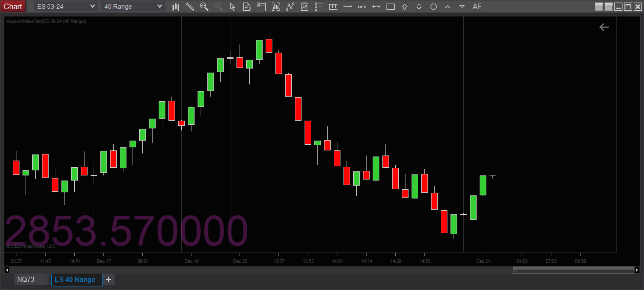Click the 09:58 time axis label
The height and width of the screenshot is (290, 644).
[x=581, y=261]
